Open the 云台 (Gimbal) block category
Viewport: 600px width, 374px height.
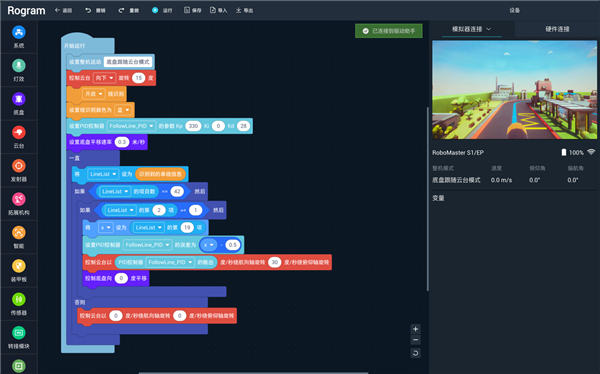pos(19,137)
